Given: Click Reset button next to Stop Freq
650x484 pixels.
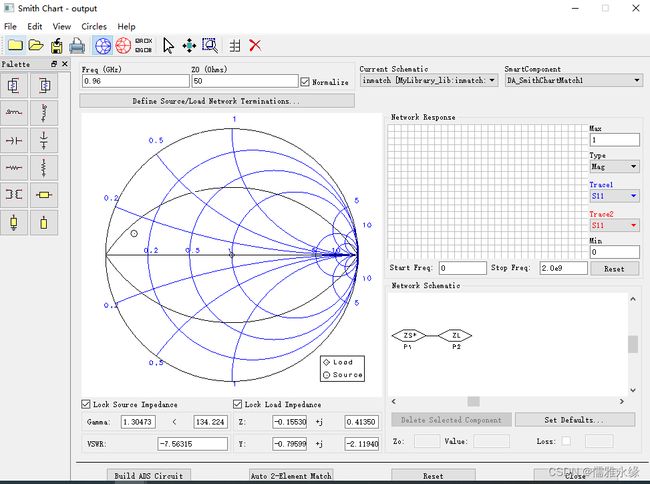Looking at the screenshot, I should click(614, 269).
